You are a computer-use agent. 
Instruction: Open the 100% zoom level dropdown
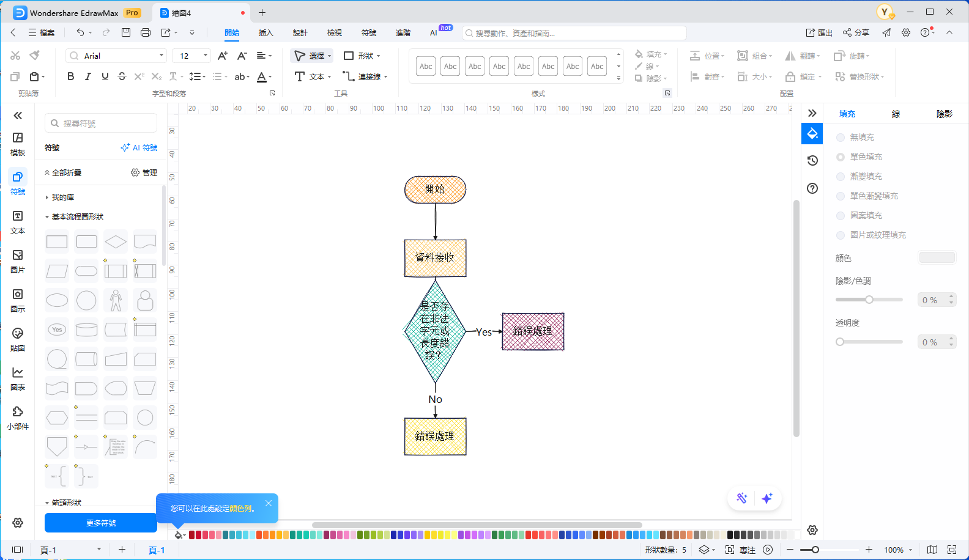[898, 550]
